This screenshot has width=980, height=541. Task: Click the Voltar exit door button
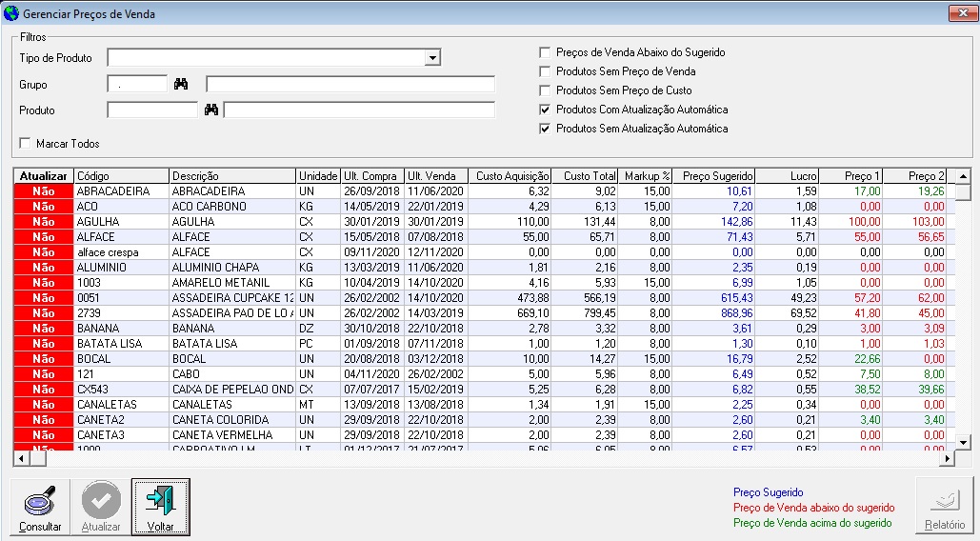point(160,508)
